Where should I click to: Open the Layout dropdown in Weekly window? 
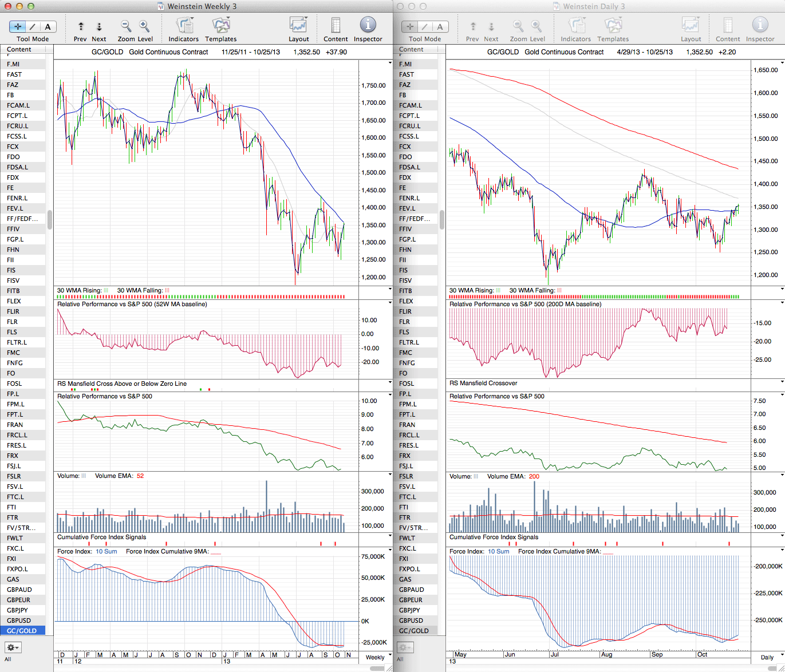click(x=298, y=26)
